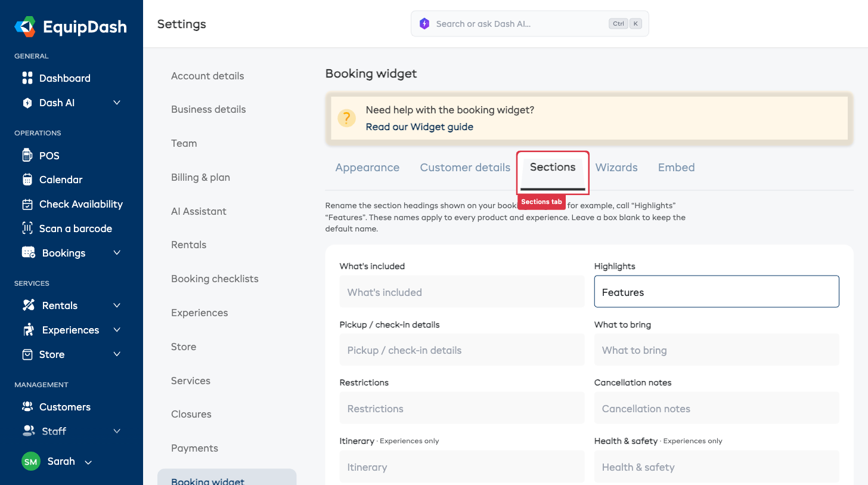The image size is (868, 485).
Task: Click the Rentals tools icon
Action: tap(29, 305)
